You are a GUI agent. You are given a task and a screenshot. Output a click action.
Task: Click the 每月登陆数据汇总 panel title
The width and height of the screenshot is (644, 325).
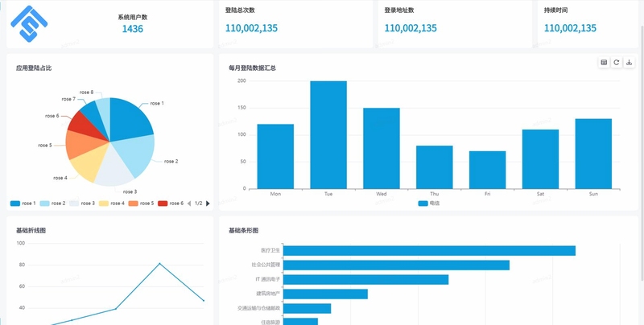252,68
